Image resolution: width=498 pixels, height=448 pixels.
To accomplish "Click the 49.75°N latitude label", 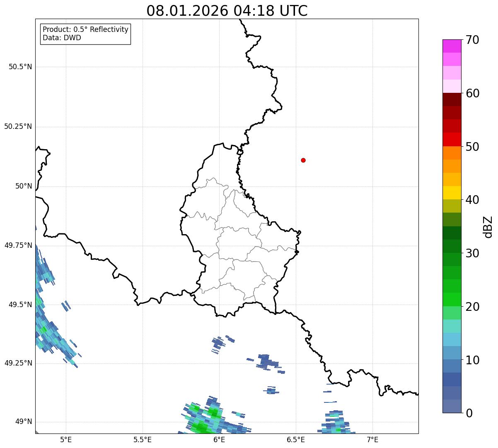I will 18,245.
